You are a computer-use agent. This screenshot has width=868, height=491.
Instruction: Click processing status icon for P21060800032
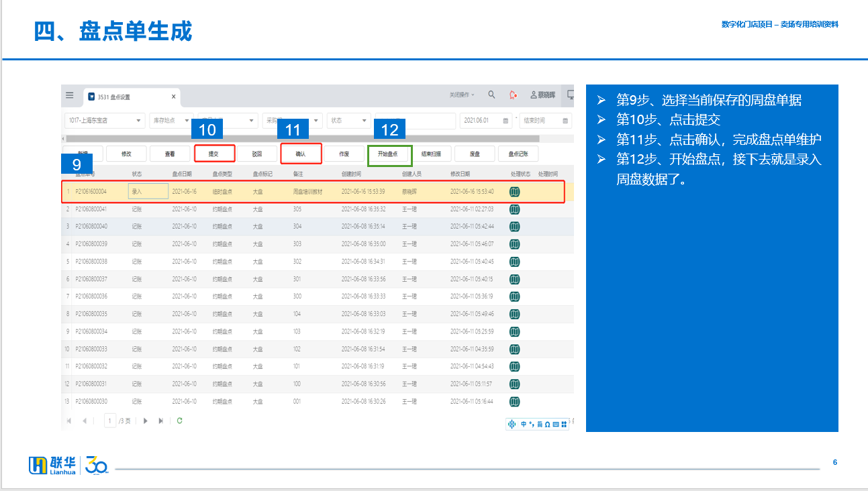click(x=515, y=367)
